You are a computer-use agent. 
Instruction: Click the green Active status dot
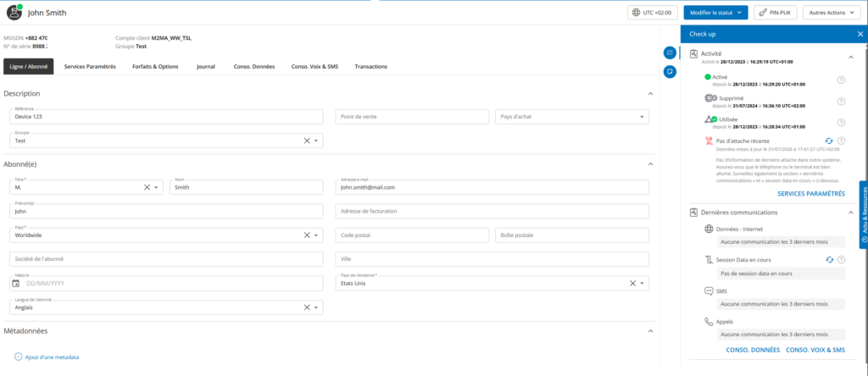coord(708,77)
